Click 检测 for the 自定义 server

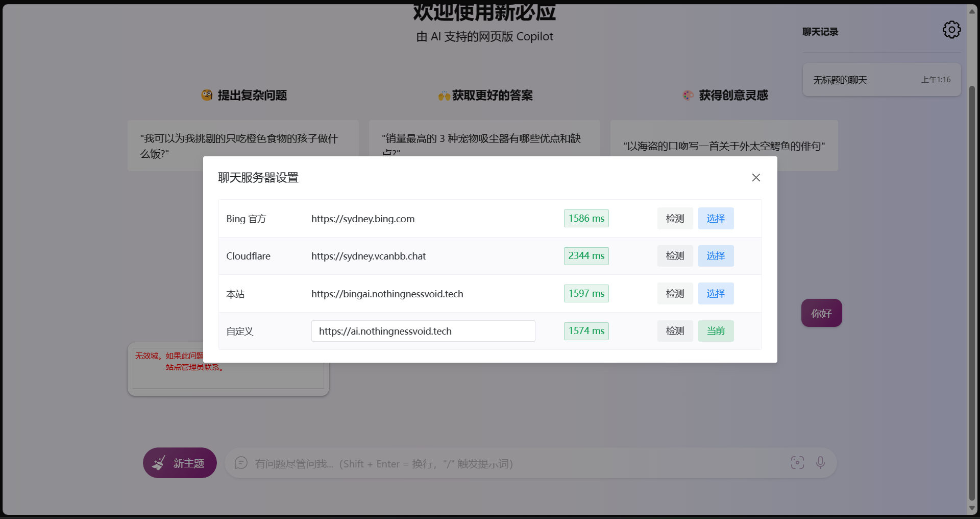[674, 331]
